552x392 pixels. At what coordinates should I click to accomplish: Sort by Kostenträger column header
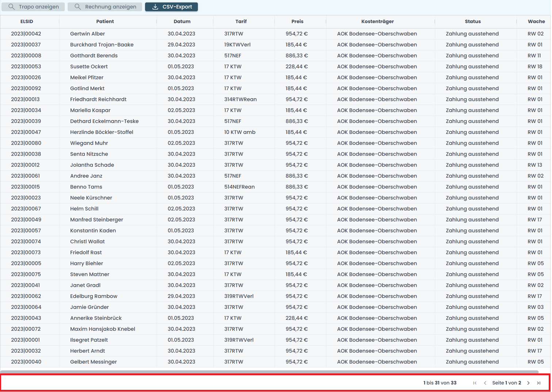click(377, 22)
